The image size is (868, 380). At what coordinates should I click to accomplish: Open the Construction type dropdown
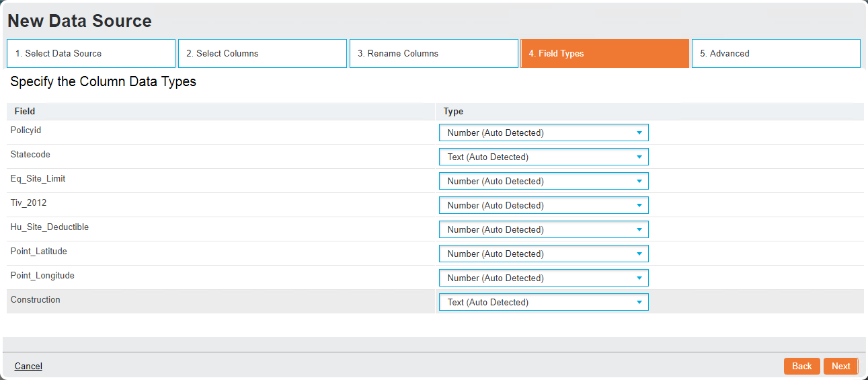click(x=543, y=302)
